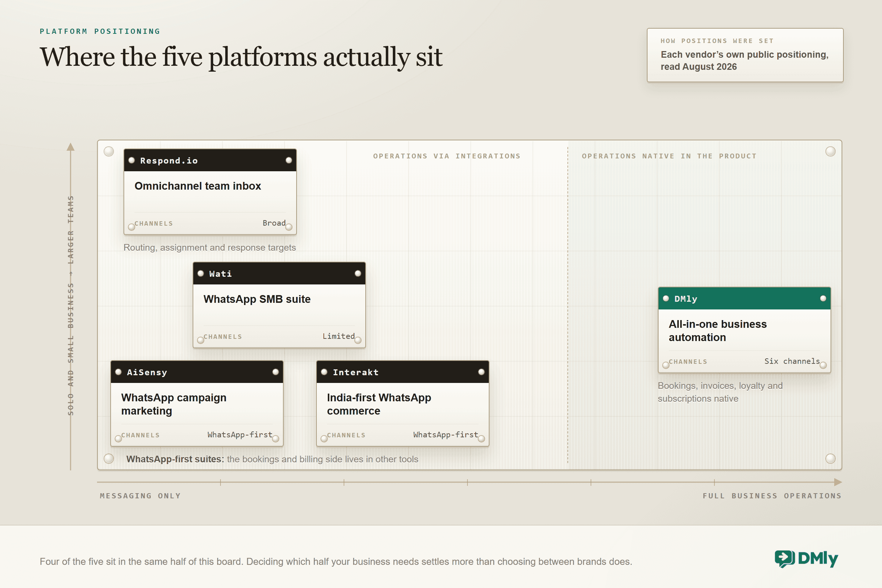882x588 pixels.
Task: Click the CHANNELS label on the DMly card
Action: click(688, 362)
